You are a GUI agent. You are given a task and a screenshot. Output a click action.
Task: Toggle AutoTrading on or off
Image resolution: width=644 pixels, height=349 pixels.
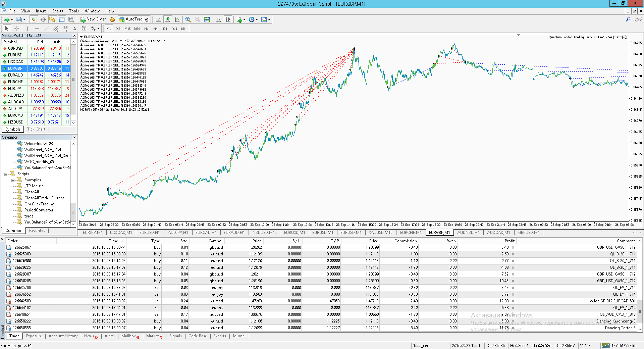[133, 19]
